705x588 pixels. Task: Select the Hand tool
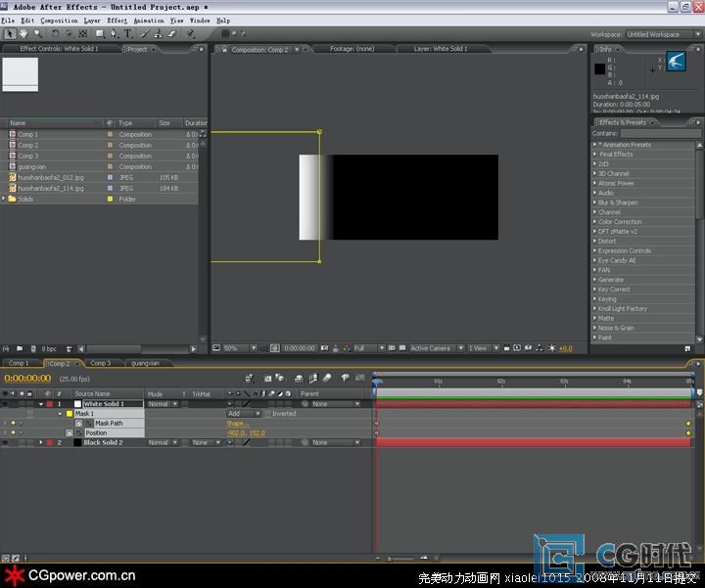click(x=23, y=33)
